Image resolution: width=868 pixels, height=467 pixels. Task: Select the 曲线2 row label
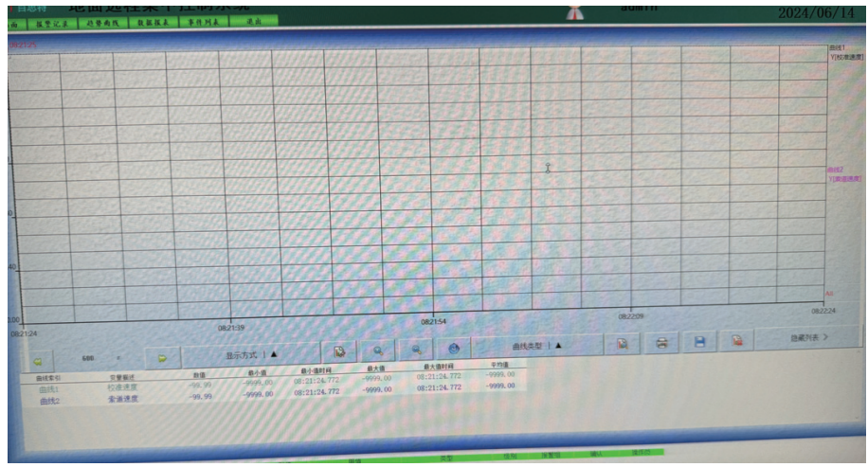[49, 401]
